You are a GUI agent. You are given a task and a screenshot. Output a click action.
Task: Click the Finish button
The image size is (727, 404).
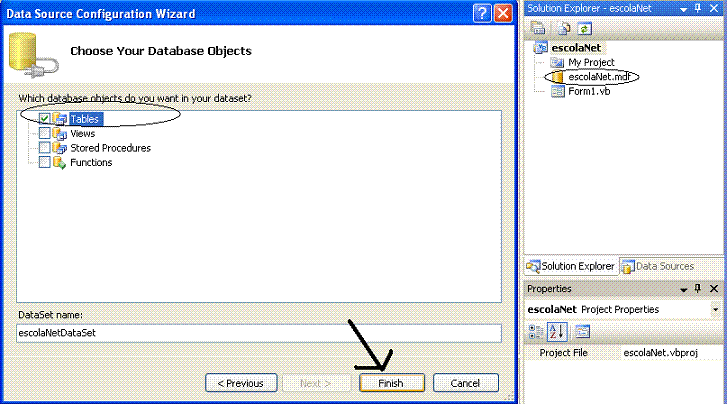click(x=391, y=383)
